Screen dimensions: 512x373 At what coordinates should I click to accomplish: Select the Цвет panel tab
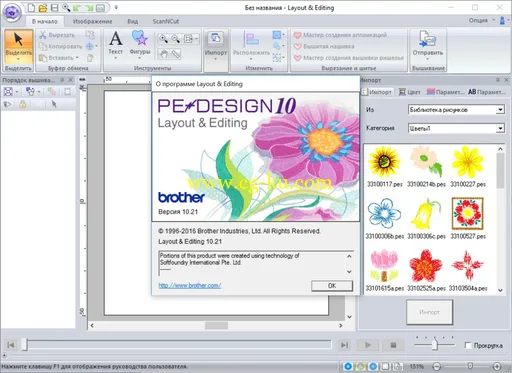[x=410, y=92]
